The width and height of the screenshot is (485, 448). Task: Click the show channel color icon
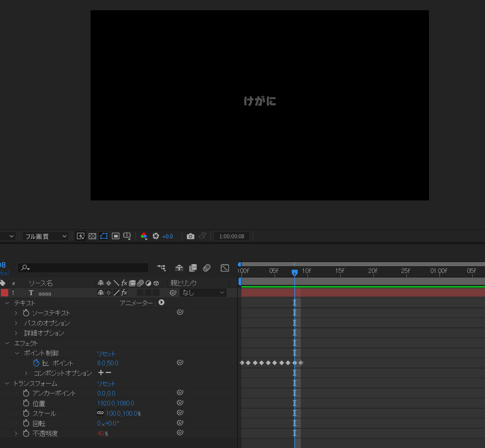coord(144,236)
